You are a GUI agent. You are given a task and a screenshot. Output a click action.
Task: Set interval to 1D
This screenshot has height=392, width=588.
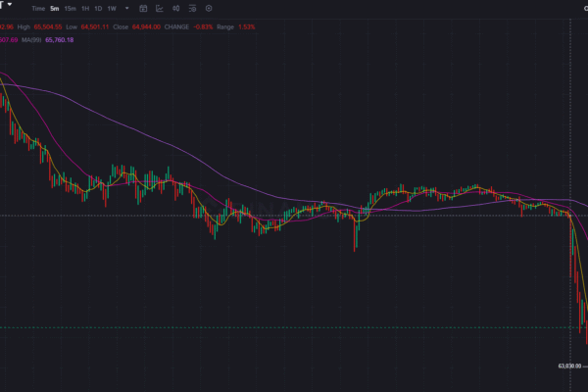coord(98,8)
